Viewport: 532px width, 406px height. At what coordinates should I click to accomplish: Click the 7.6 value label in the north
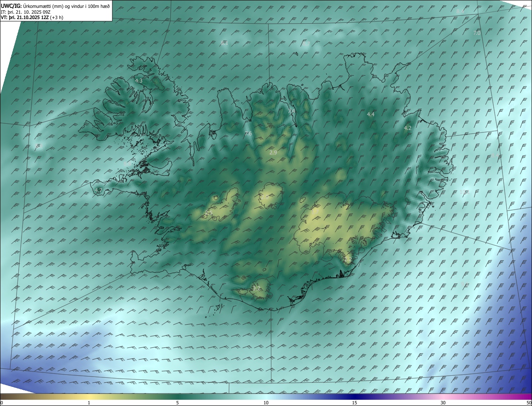[x=249, y=134]
